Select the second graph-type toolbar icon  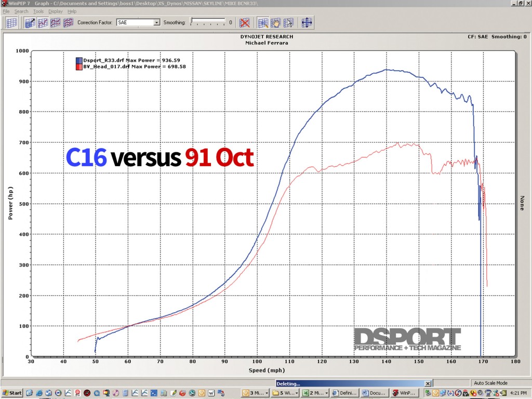[x=43, y=23]
